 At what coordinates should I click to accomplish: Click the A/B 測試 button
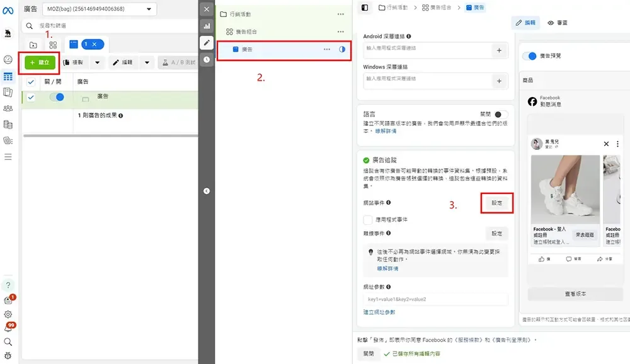[179, 62]
